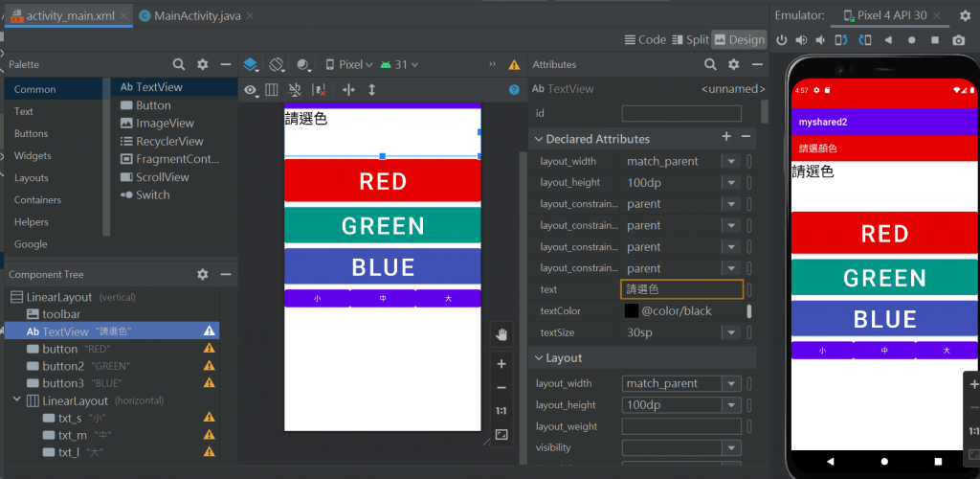Rotate emulator left using rotate icon
The width and height of the screenshot is (980, 479).
840,40
